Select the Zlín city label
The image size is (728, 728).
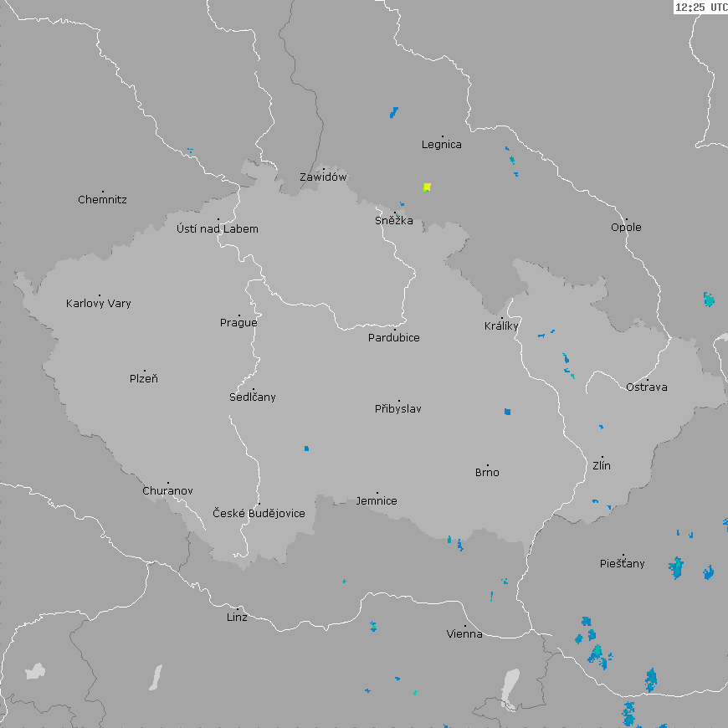pyautogui.click(x=602, y=465)
